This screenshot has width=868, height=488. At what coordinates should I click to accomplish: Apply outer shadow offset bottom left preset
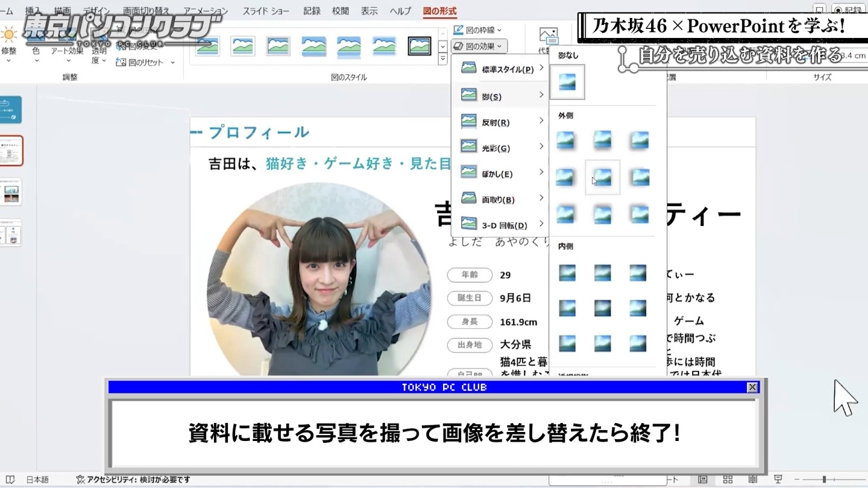pyautogui.click(x=639, y=140)
